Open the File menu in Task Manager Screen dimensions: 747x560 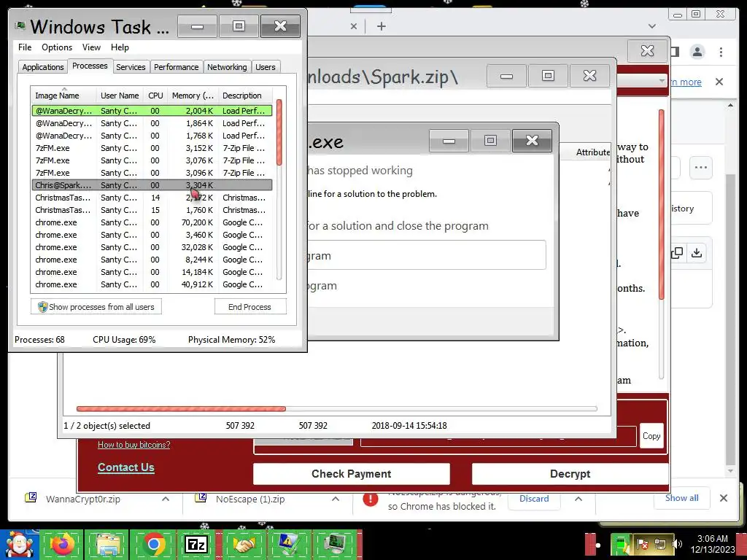(x=25, y=47)
